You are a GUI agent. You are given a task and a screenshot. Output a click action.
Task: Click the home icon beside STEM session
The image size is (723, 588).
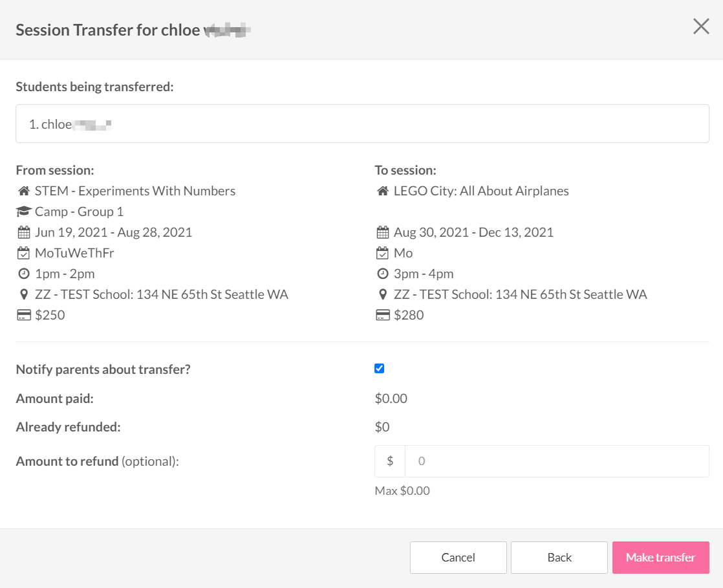tap(24, 191)
